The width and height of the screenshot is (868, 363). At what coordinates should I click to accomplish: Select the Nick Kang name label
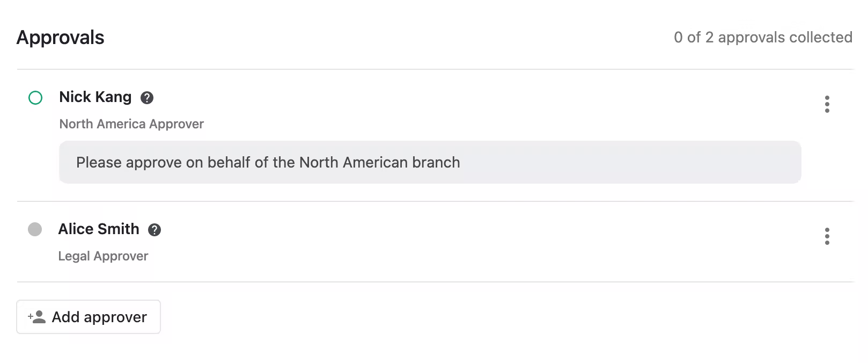[95, 97]
